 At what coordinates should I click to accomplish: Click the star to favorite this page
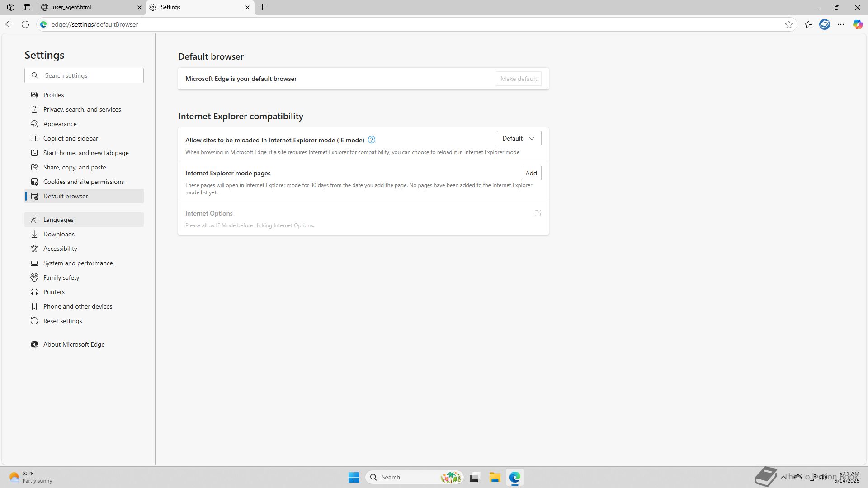789,24
